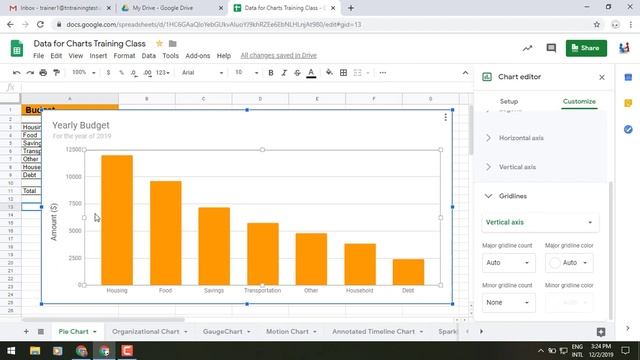Toggle strikethrough formatting
640x360 pixels.
[297, 73]
